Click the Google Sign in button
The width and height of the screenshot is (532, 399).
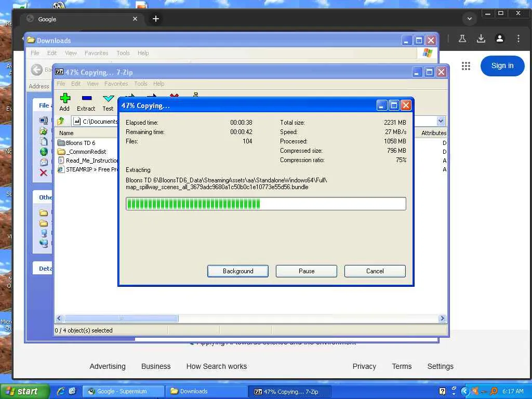[x=502, y=66]
